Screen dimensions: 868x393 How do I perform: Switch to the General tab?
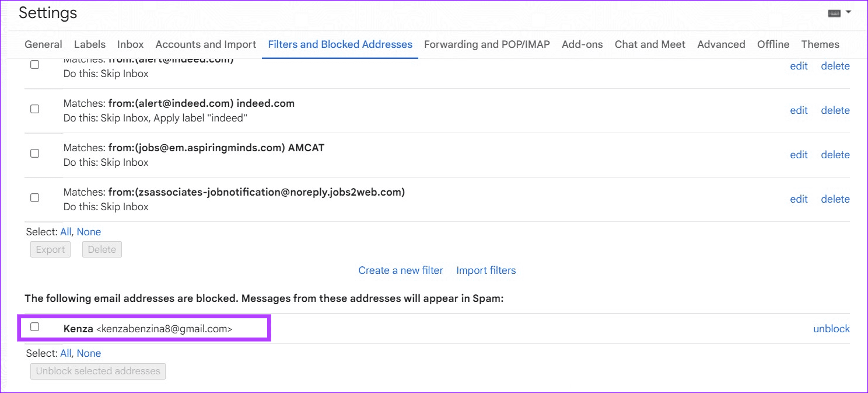click(43, 44)
